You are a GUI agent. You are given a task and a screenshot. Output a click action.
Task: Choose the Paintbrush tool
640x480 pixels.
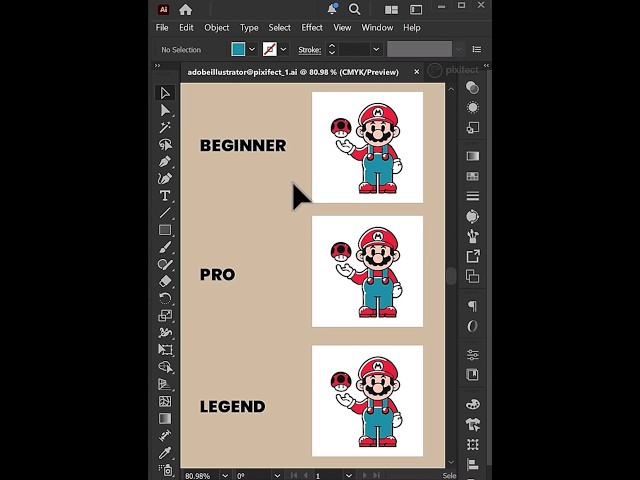click(x=165, y=247)
